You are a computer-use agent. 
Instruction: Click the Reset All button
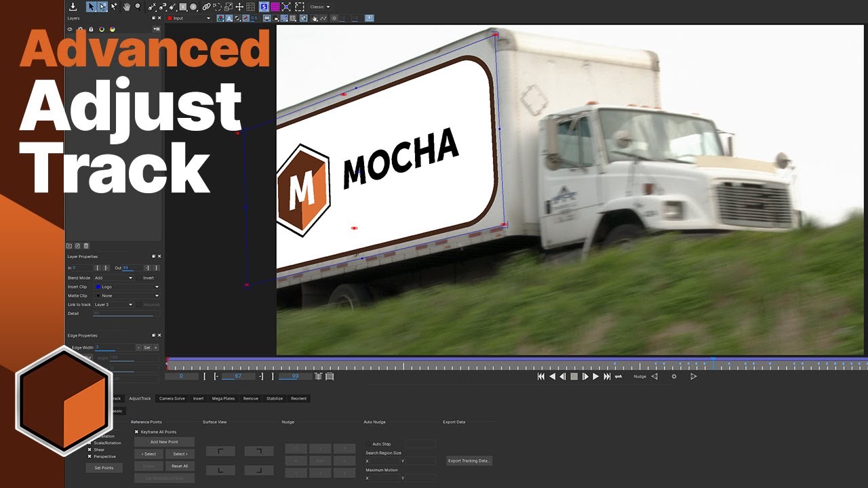pyautogui.click(x=180, y=466)
